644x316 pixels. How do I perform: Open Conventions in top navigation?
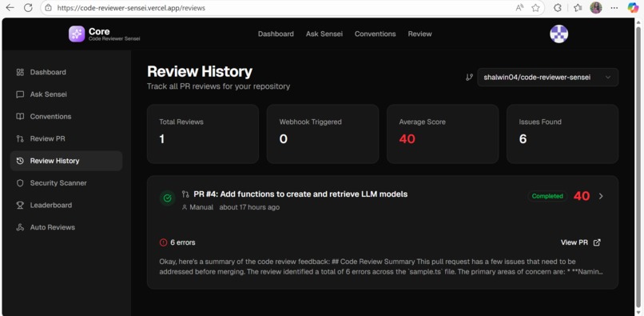[x=375, y=34]
